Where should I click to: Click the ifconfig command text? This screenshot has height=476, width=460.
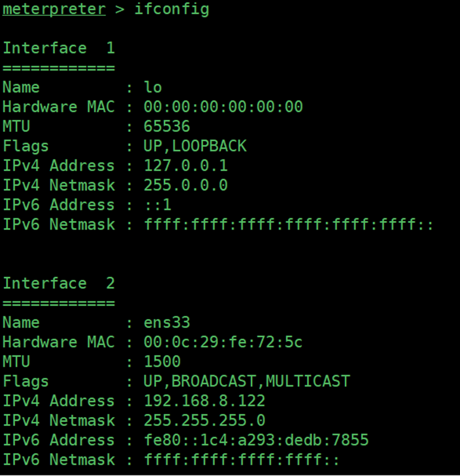(x=172, y=9)
